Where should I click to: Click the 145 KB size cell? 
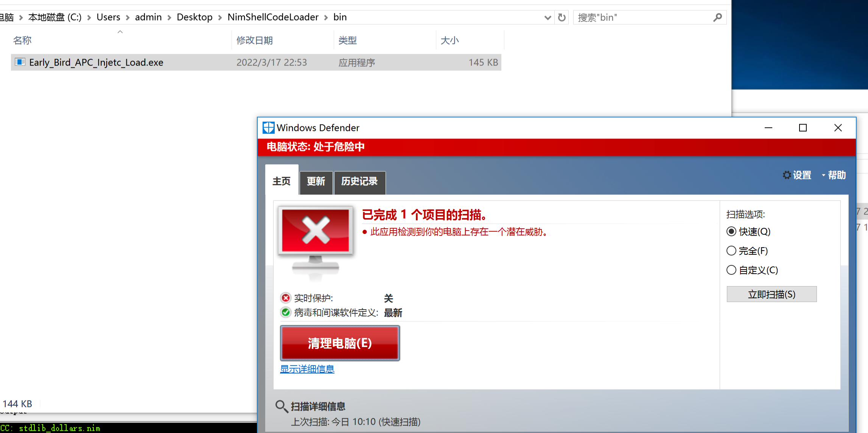[483, 62]
